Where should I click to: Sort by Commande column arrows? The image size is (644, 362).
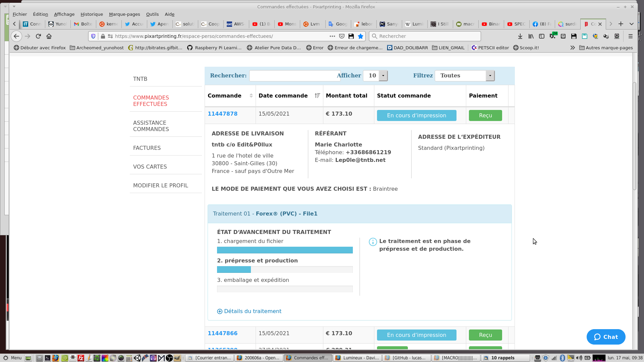point(251,96)
